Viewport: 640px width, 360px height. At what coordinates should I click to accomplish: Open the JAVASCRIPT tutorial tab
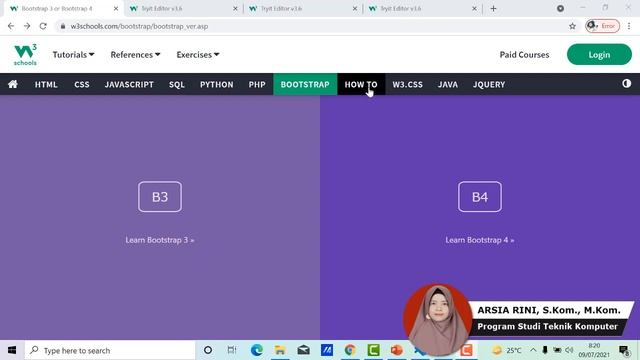(x=129, y=84)
